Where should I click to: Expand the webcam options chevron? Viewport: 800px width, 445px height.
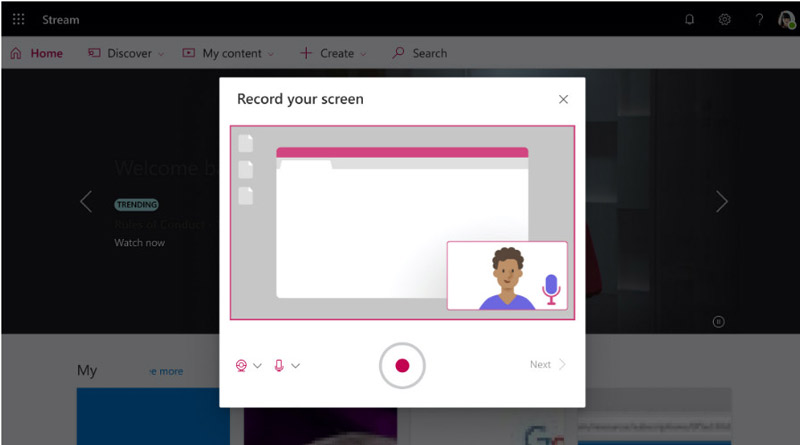click(x=257, y=366)
